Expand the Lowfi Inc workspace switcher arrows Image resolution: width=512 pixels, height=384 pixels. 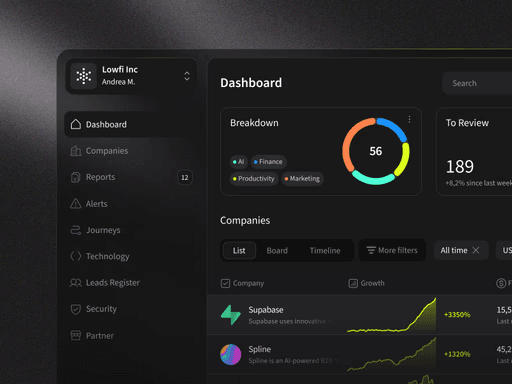(x=187, y=76)
